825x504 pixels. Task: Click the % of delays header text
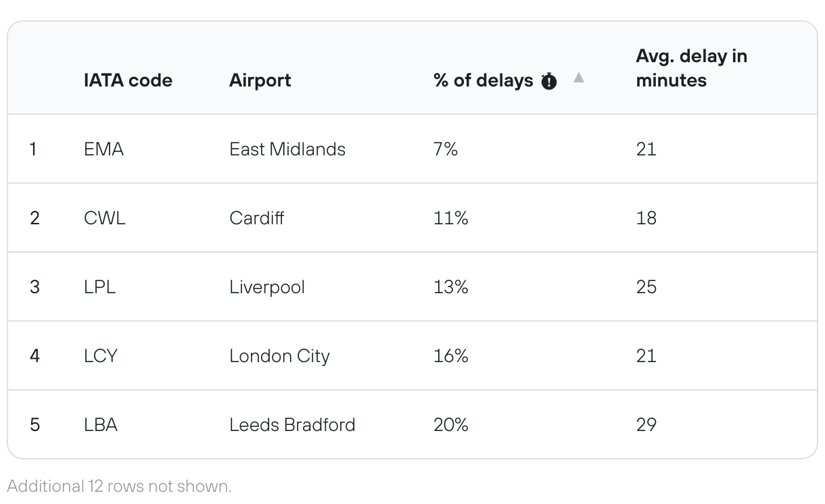click(483, 80)
